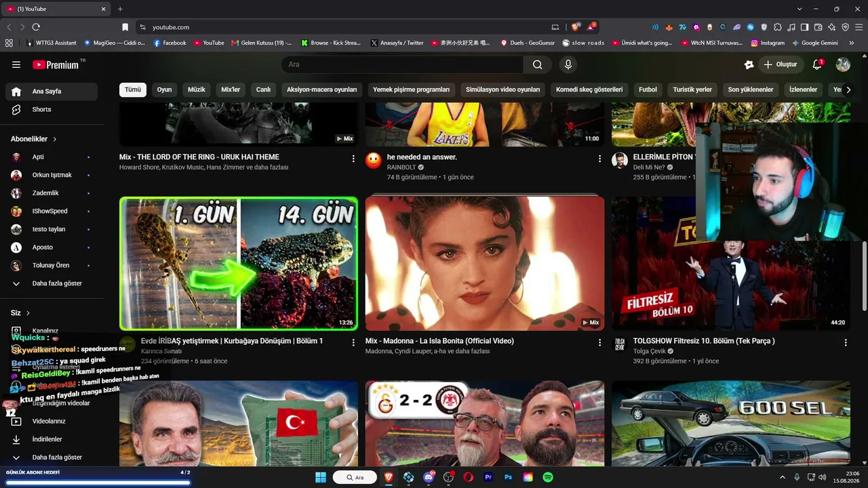
Task: Expand 'Daha fazla göster' under İndirilenler
Action: [x=52, y=457]
